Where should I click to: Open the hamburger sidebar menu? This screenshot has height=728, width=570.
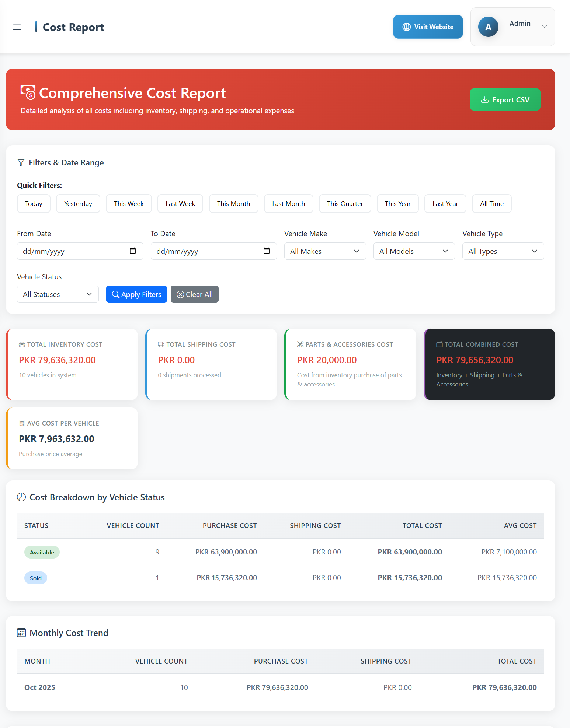17,27
